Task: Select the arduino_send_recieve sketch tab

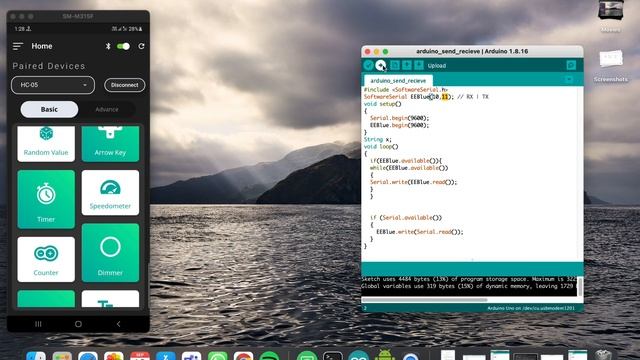Action: tap(398, 81)
